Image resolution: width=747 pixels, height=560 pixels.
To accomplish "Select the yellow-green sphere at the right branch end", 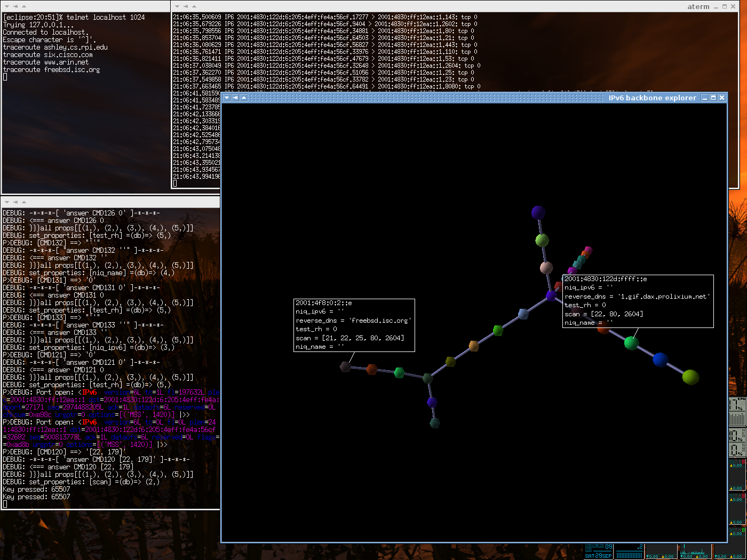I will [x=690, y=377].
